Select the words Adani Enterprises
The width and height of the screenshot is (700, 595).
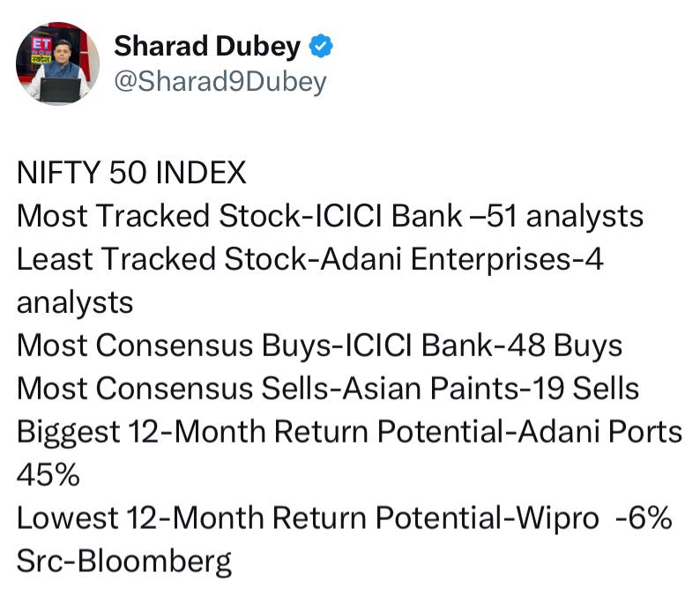point(445,260)
